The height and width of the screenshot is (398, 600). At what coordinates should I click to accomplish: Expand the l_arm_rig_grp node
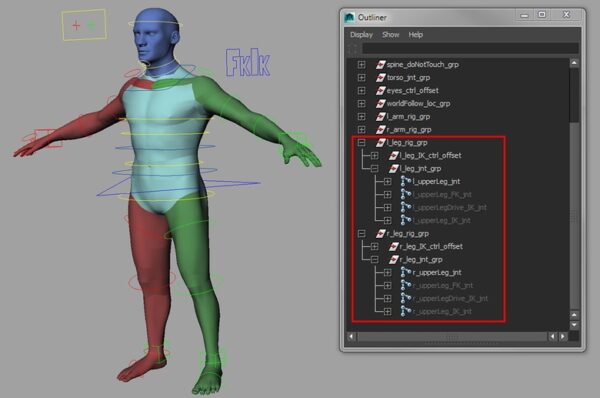[361, 116]
